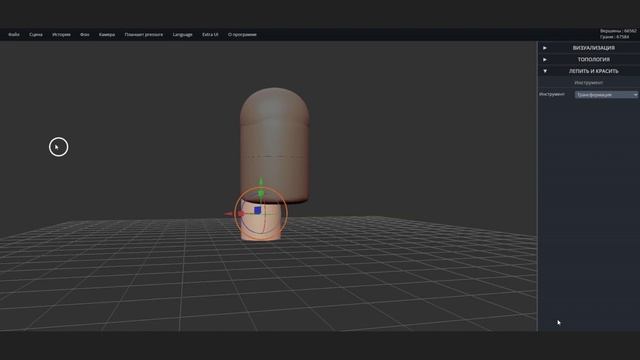Open the Сцена menu

click(36, 35)
